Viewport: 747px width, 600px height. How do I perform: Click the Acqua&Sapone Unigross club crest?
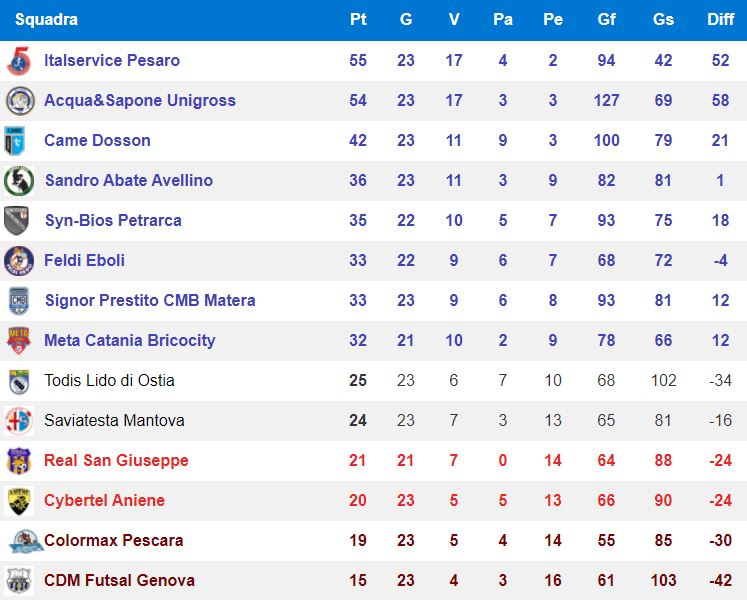(20, 101)
